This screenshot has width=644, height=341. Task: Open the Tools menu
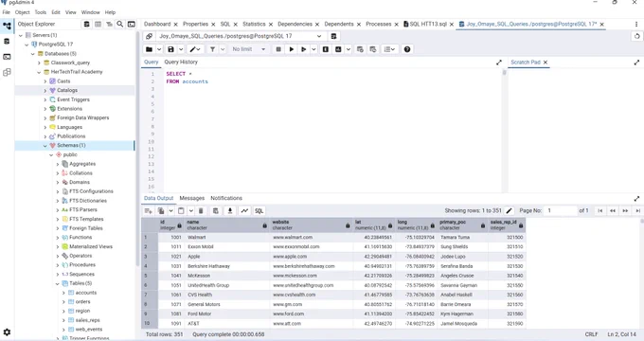coord(40,12)
